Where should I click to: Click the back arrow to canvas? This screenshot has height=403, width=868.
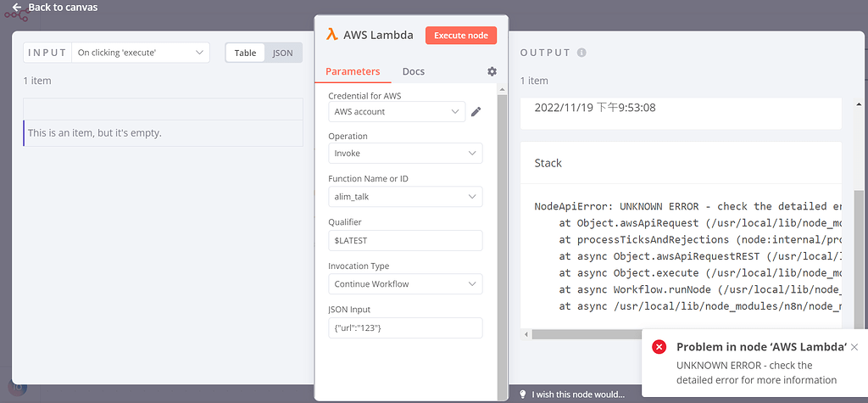[16, 8]
